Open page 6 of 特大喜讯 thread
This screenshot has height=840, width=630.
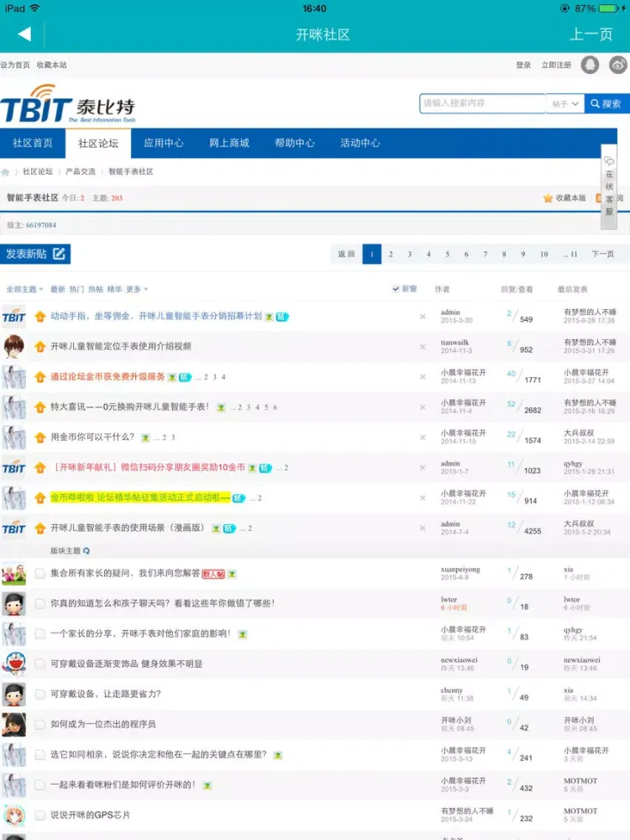click(275, 407)
